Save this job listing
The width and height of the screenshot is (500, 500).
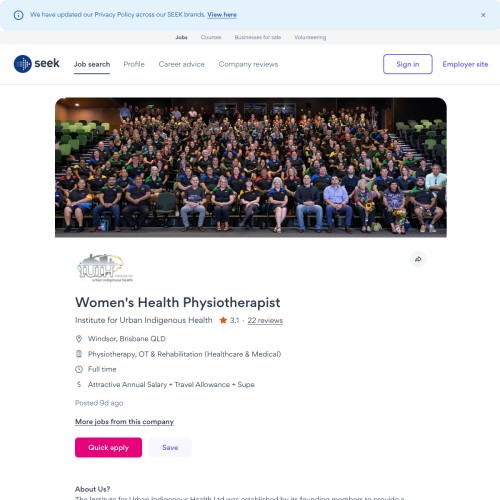coord(170,447)
